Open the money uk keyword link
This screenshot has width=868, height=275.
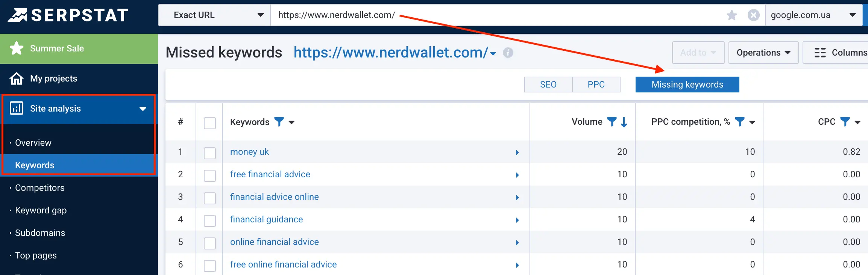249,152
